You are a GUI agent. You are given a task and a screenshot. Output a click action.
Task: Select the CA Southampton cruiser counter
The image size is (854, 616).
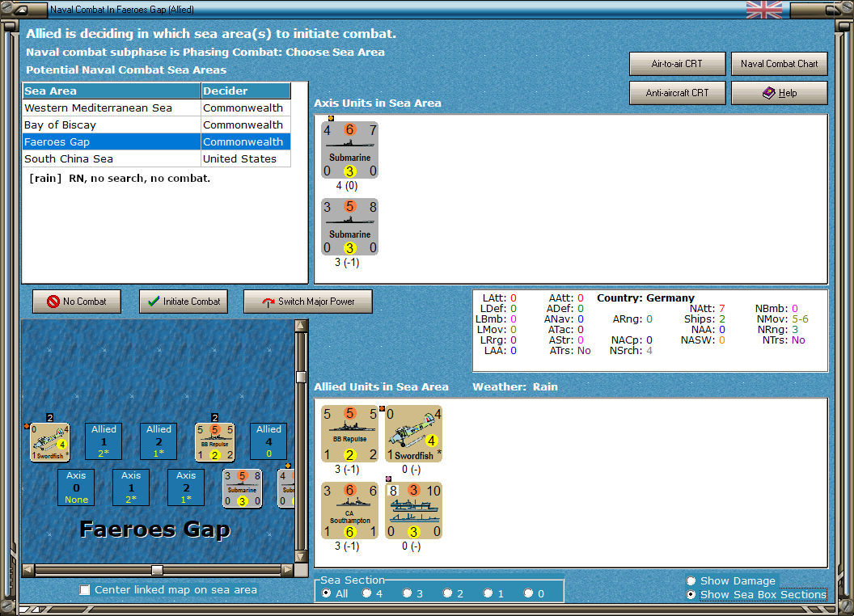[x=349, y=510]
